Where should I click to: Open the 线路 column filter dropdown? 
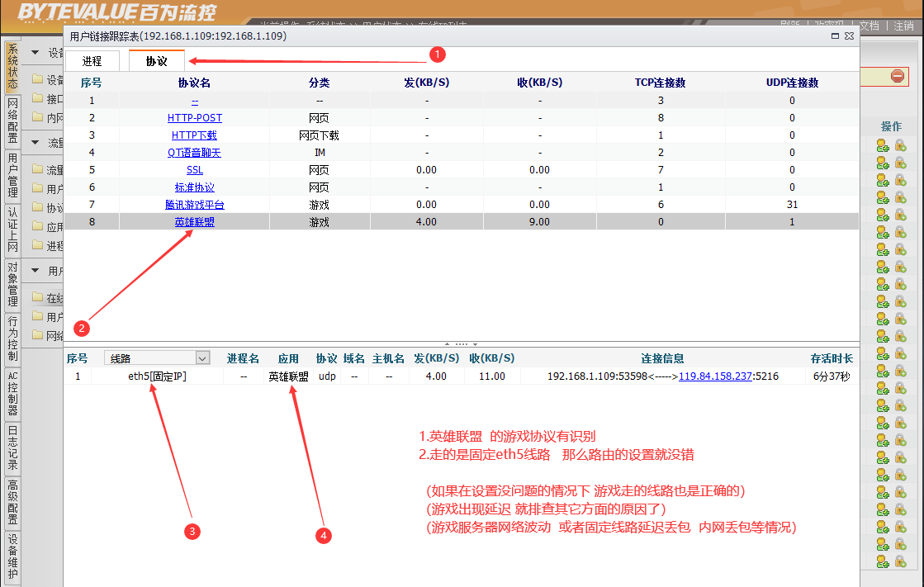pos(202,358)
